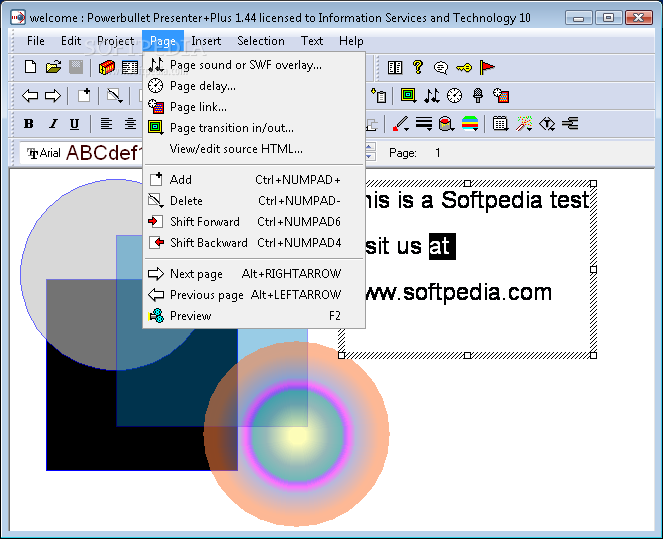Screen dimensions: 663x539
Task: Click the speech bubble icon
Action: pos(441,67)
